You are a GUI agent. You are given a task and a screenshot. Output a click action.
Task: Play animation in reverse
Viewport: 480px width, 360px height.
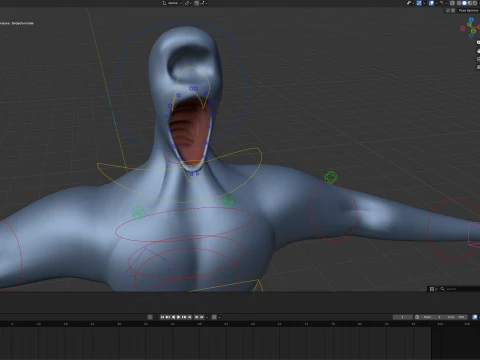[x=174, y=317]
